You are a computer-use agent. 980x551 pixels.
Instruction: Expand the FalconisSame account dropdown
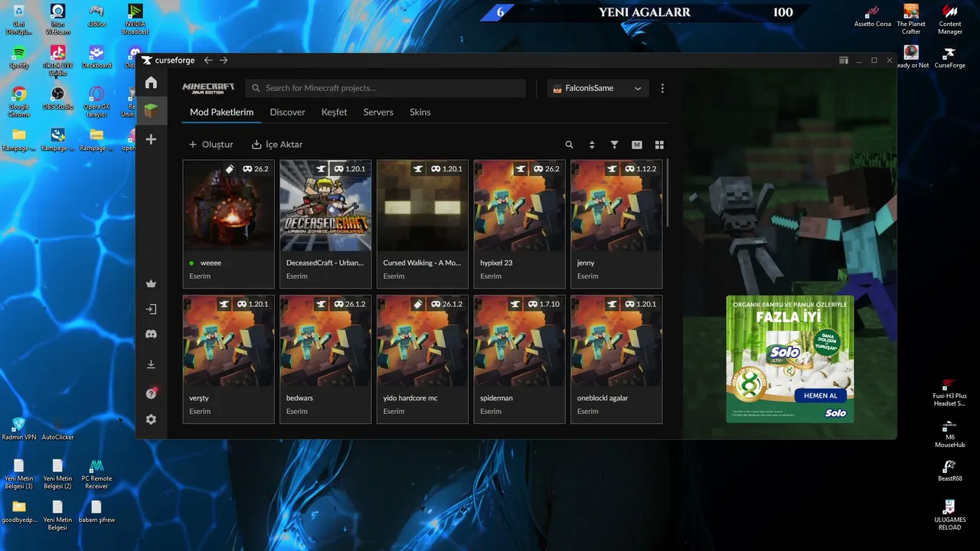click(x=599, y=88)
